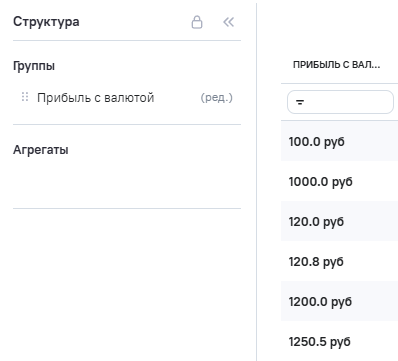This screenshot has height=361, width=398.
Task: Select the 1250.5 руб row
Action: 339,341
